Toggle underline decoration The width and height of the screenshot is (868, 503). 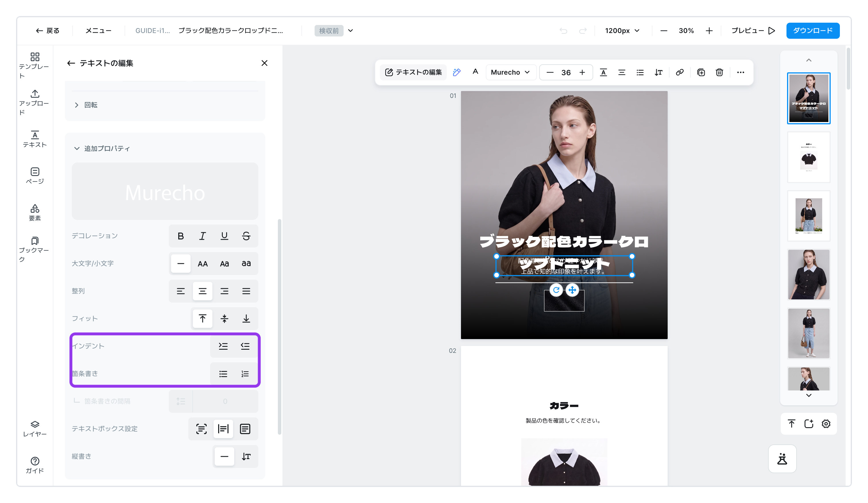coord(224,236)
